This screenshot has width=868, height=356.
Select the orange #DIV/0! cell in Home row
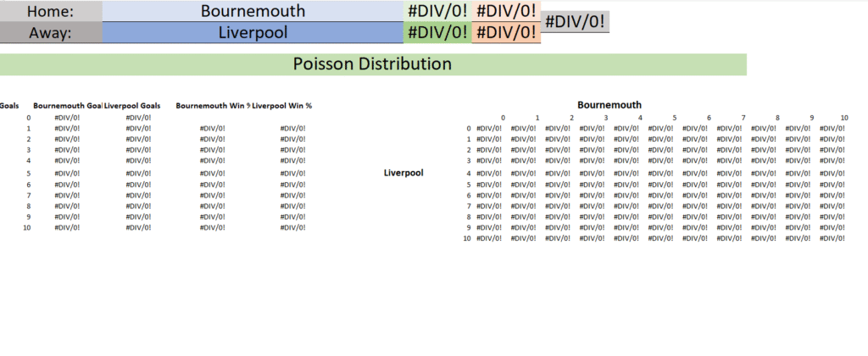[506, 11]
